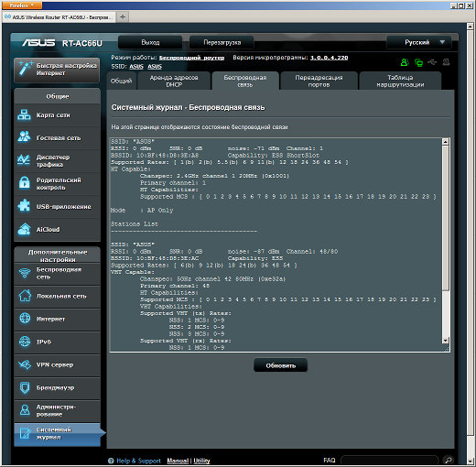
Task: Click the search magnifier icon beside FAQ
Action: pyautogui.click(x=449, y=460)
